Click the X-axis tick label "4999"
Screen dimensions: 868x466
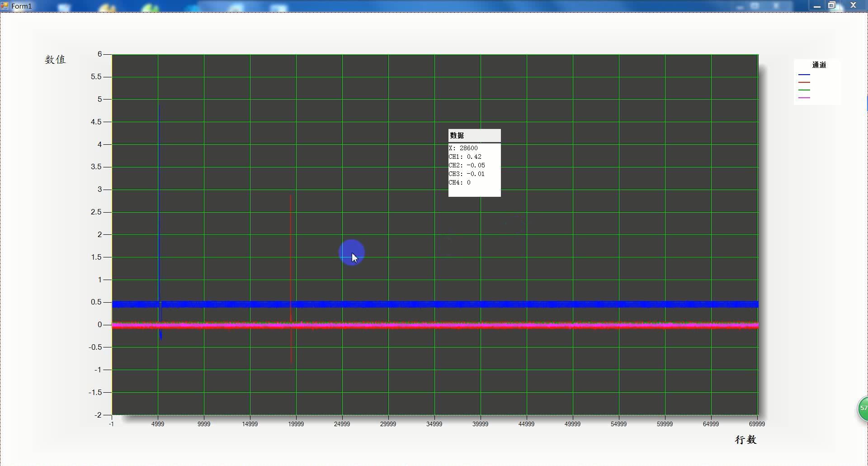click(x=158, y=424)
